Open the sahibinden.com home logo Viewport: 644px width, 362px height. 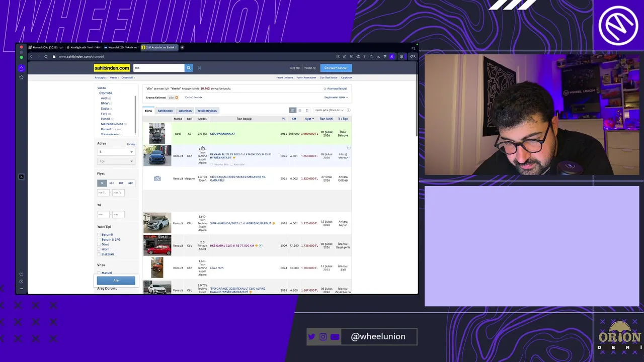pyautogui.click(x=112, y=68)
